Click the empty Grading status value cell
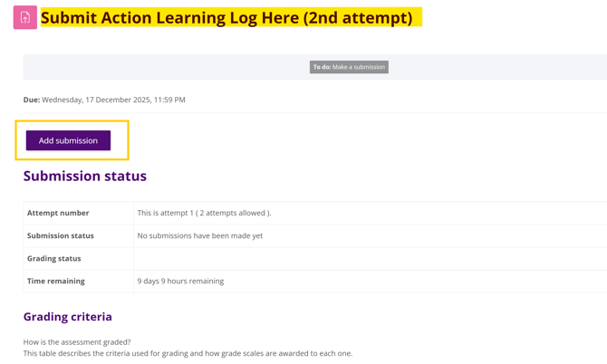This screenshot has width=607, height=364. 362,258
